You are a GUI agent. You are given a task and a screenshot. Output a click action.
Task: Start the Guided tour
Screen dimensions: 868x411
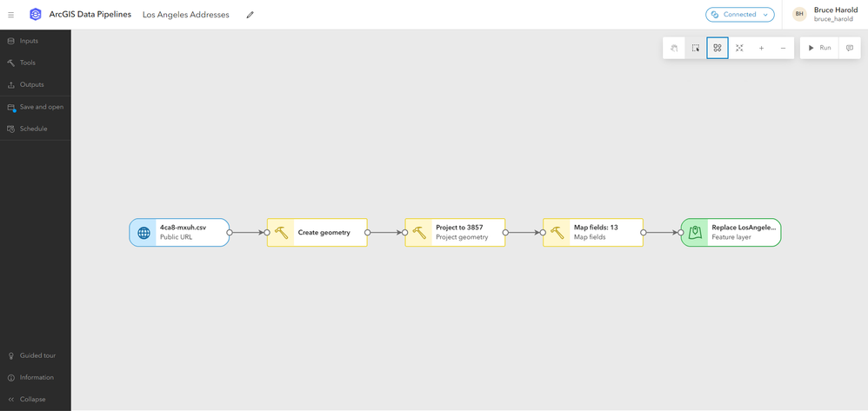point(36,355)
